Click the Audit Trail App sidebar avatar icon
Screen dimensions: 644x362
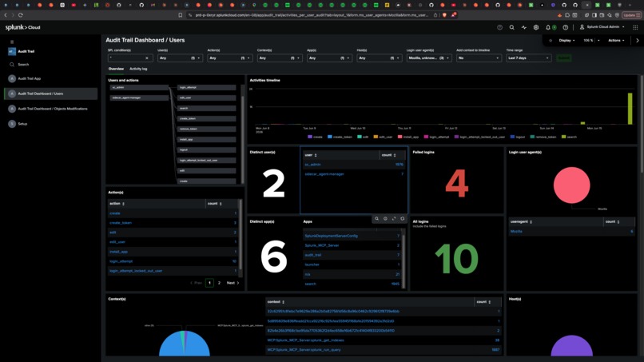(12, 78)
